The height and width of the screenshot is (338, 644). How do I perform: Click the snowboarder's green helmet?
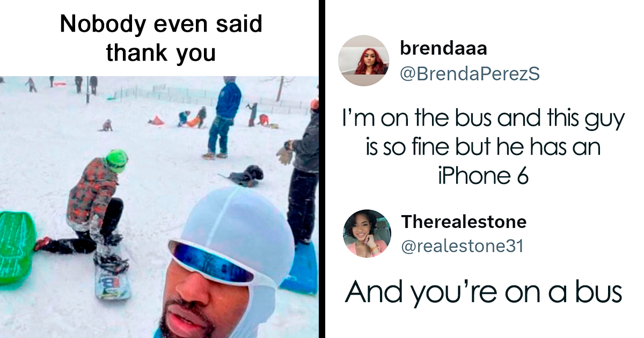116,160
